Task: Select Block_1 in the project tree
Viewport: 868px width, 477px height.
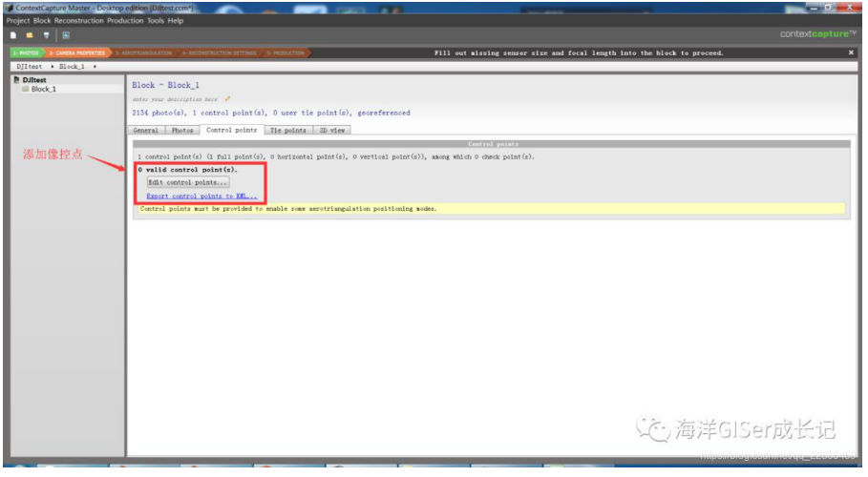Action: 43,89
